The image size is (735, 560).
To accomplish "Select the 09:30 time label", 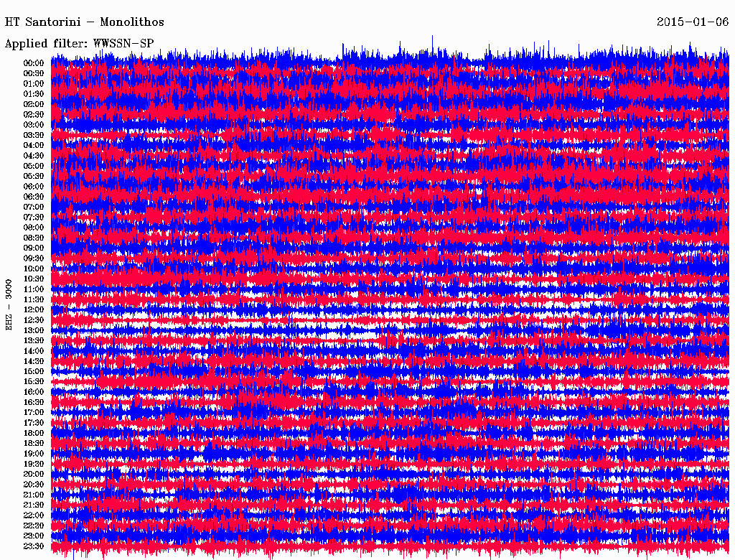I will (34, 258).
